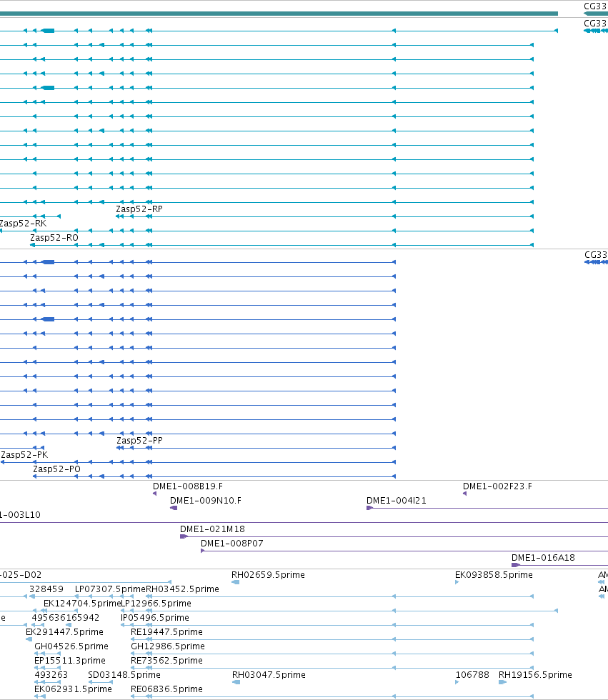Screen dimensions: 608x700
Task: Select the LP07307.5prime EST label
Action: coord(110,589)
